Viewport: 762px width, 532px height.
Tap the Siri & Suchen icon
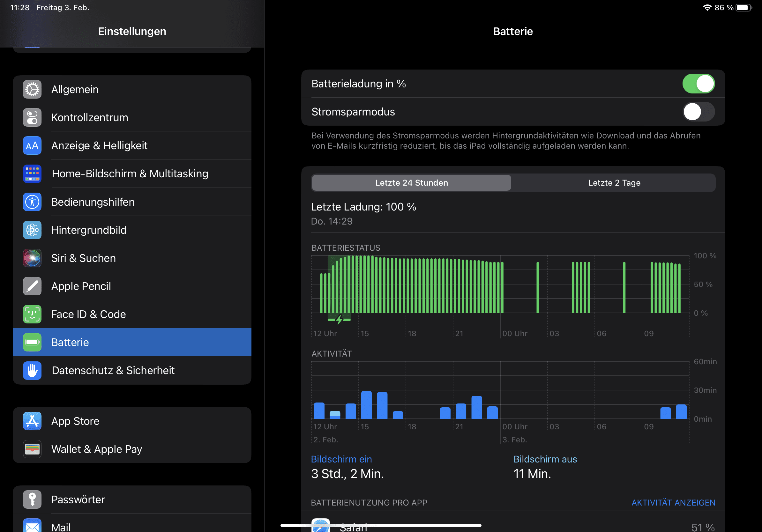(x=32, y=258)
